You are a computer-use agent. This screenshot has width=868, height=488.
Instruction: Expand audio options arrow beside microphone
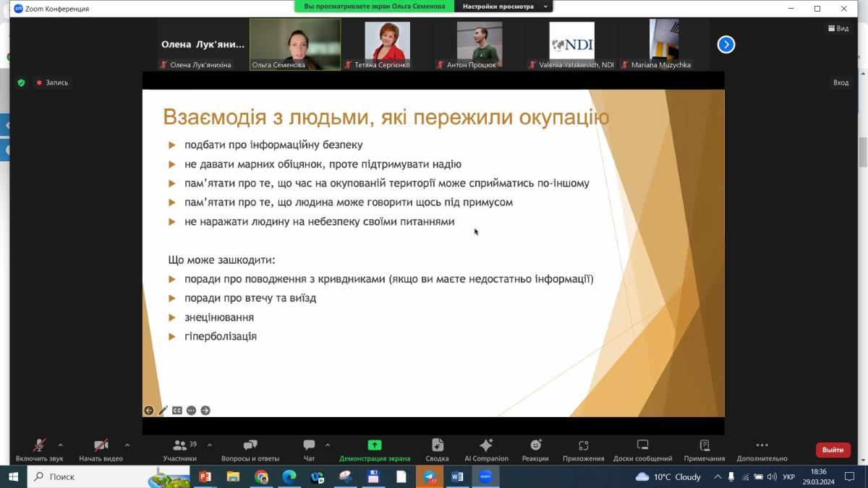60,445
